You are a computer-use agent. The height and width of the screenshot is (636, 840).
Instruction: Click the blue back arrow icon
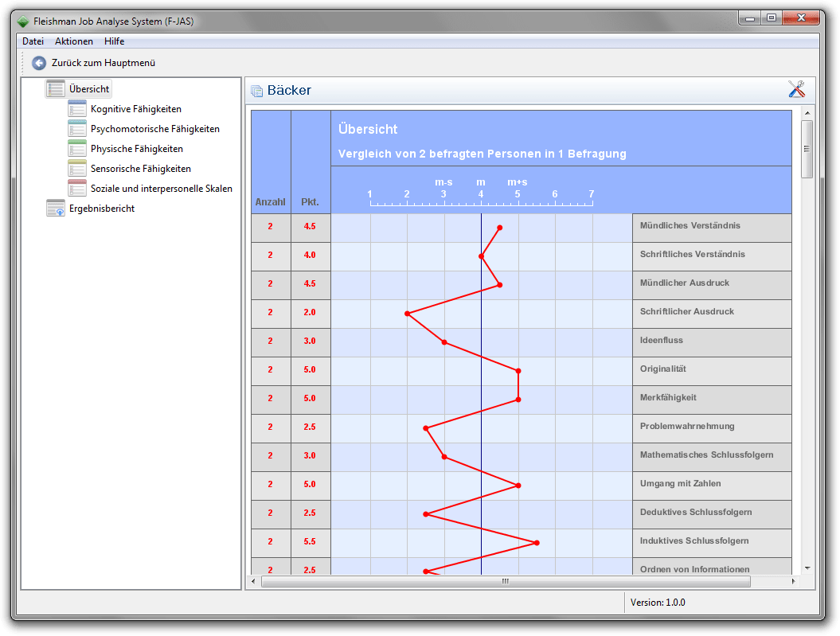38,63
